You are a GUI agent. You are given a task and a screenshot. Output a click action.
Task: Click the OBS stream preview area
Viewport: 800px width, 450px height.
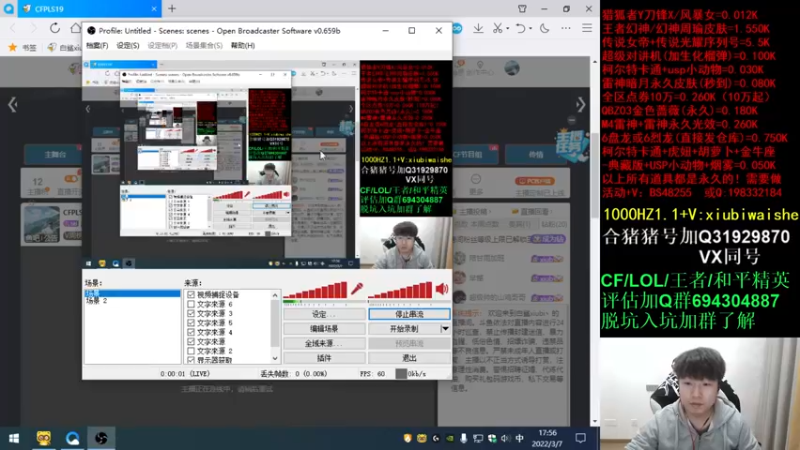click(267, 164)
